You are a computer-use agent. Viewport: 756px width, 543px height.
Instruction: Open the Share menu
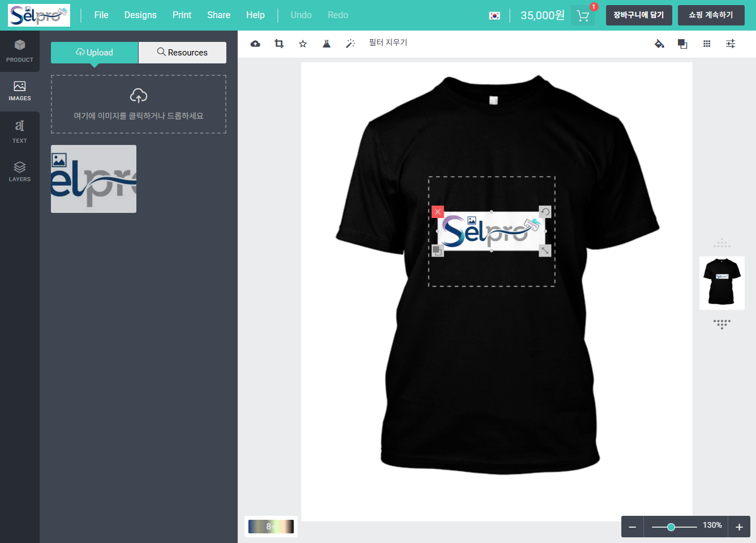218,15
